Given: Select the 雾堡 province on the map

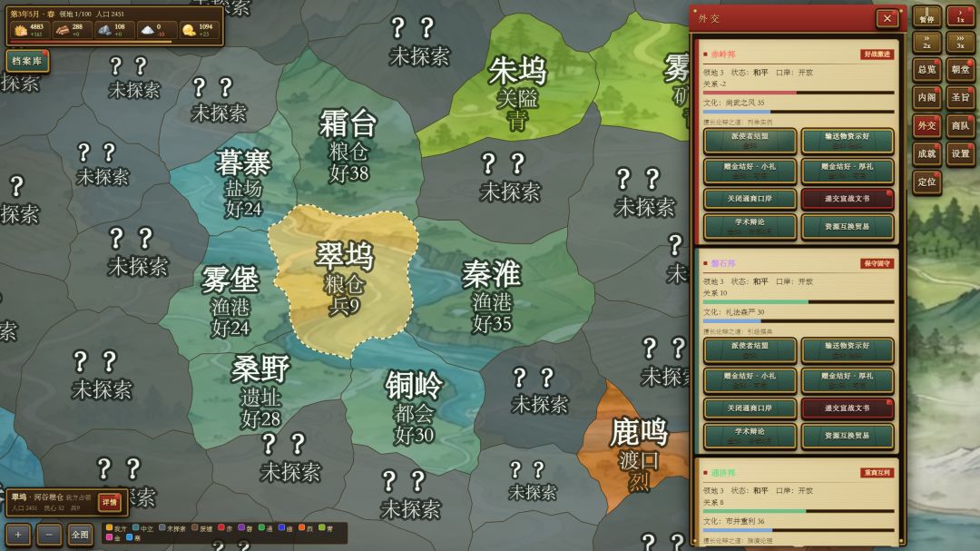Looking at the screenshot, I should (230, 301).
